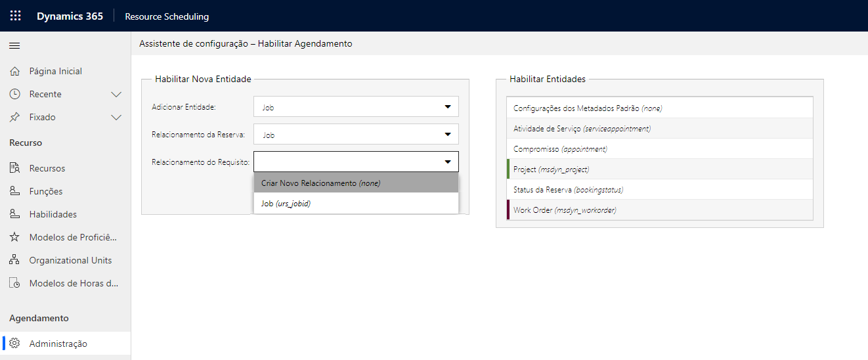Click the Fixado label
The height and width of the screenshot is (360, 868).
click(43, 117)
